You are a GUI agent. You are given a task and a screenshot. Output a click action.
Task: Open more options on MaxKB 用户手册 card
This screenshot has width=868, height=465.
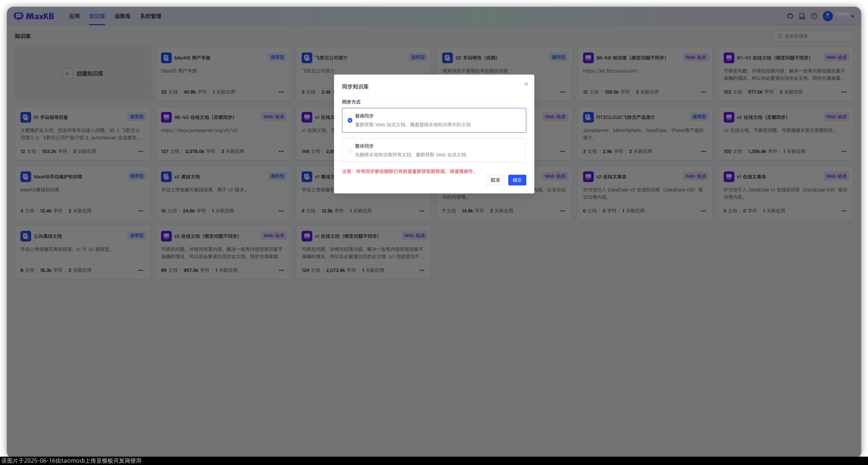[x=281, y=92]
